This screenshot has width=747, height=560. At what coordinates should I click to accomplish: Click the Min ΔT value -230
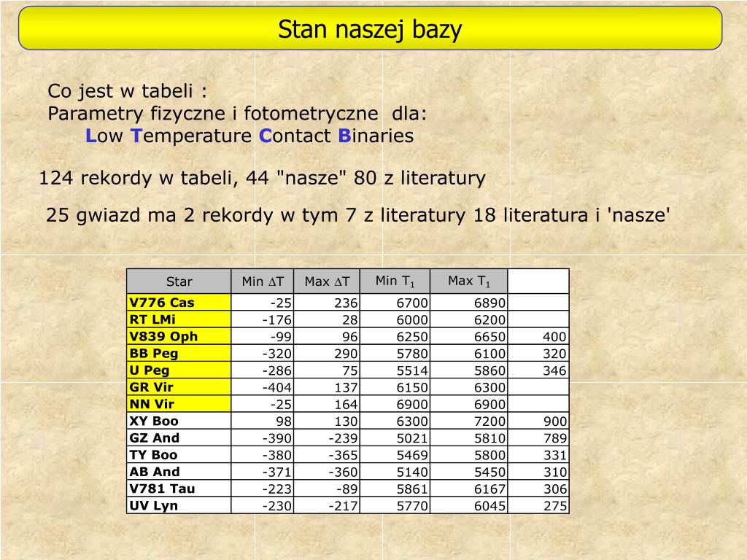[276, 506]
